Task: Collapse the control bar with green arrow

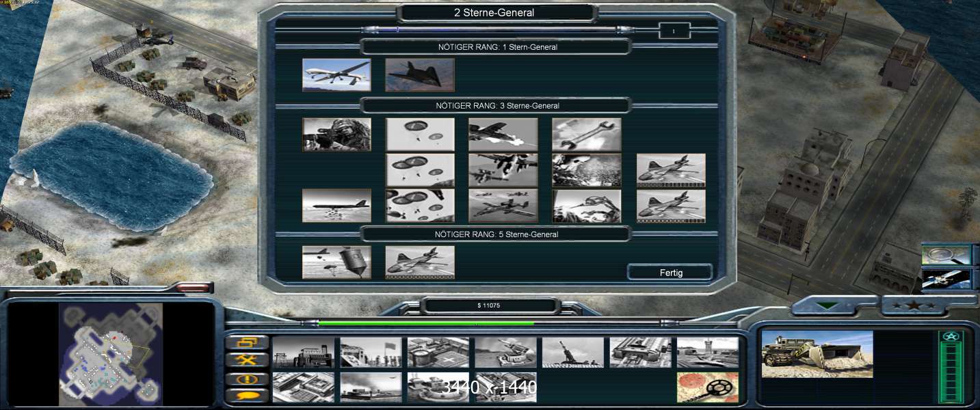Action: (828, 305)
